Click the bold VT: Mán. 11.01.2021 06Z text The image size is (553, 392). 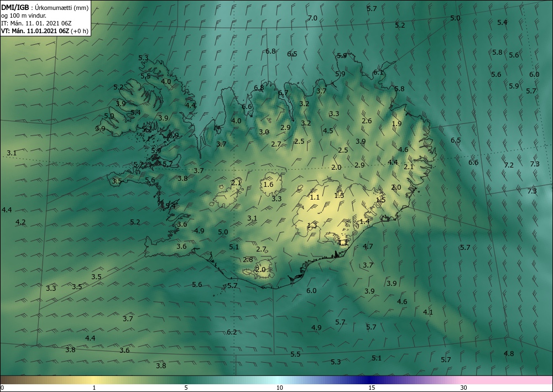(35, 31)
